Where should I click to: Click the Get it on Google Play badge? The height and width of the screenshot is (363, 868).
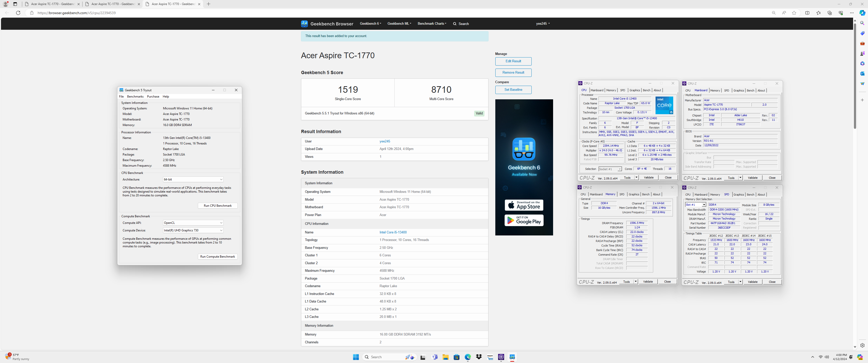point(524,220)
